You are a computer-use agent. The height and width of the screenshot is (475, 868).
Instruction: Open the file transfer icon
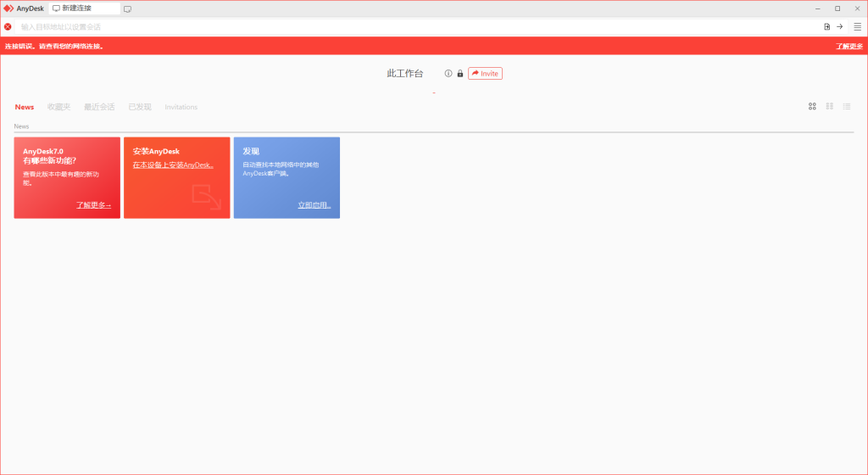tap(827, 26)
